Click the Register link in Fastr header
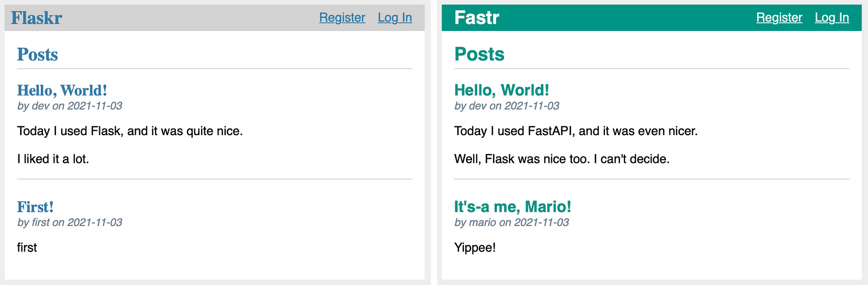Screen dimensions: 868x285 (x=779, y=18)
